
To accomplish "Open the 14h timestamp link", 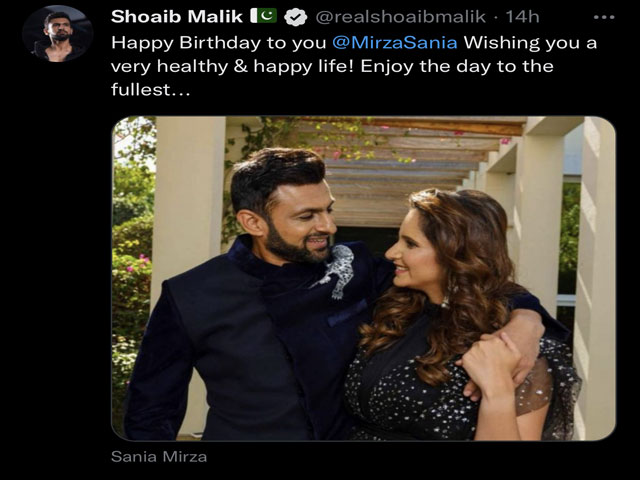I will 522,17.
